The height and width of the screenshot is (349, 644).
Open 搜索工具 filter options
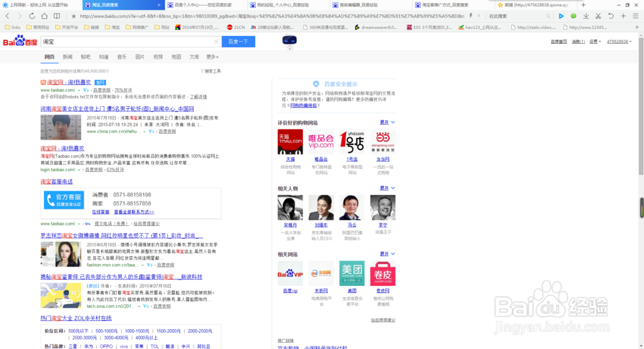[x=211, y=71]
